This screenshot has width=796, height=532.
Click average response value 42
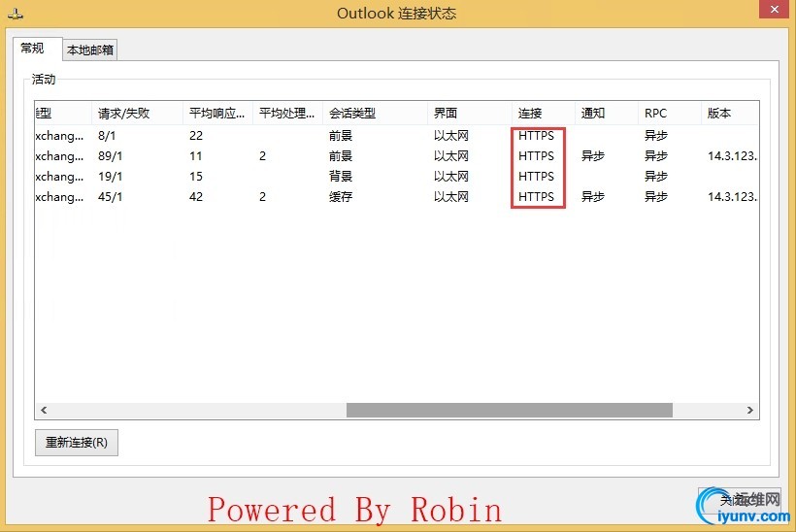tap(196, 196)
